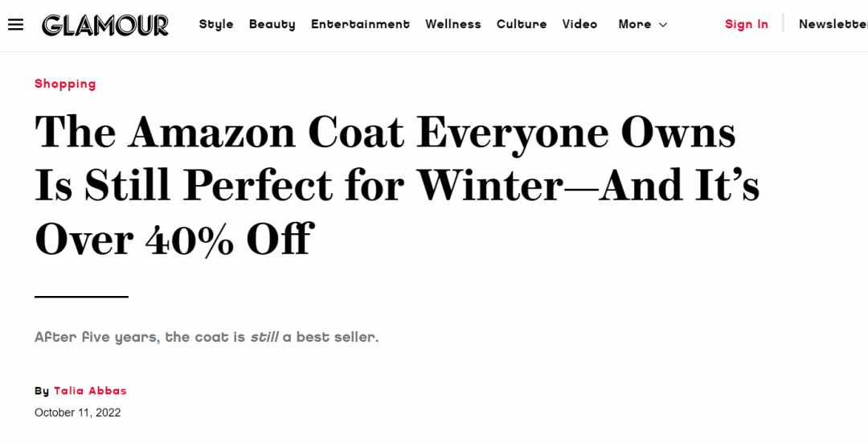Click the chevron arrow beside More
868x444 pixels.
(x=663, y=25)
